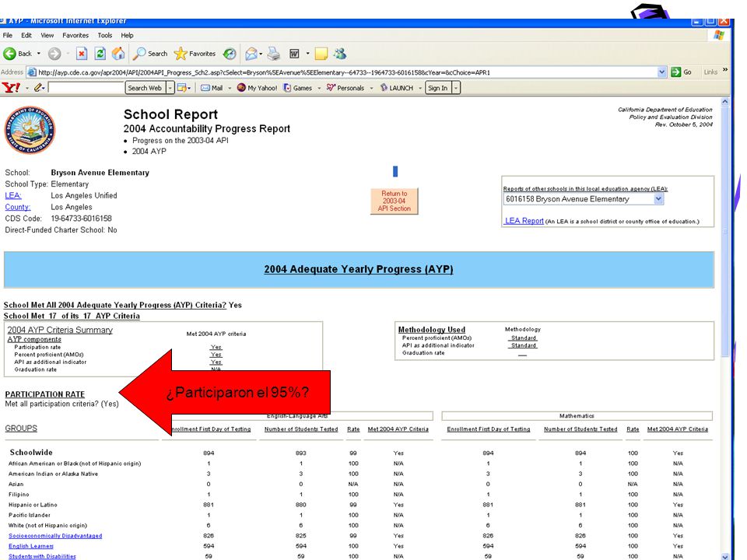747x560 pixels.
Task: Click the School Met All 2004 AYP Criteria link
Action: click(x=115, y=305)
